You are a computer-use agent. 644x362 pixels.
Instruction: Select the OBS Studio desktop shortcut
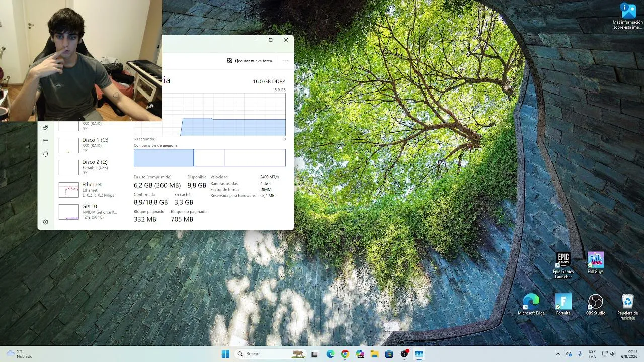click(x=595, y=305)
